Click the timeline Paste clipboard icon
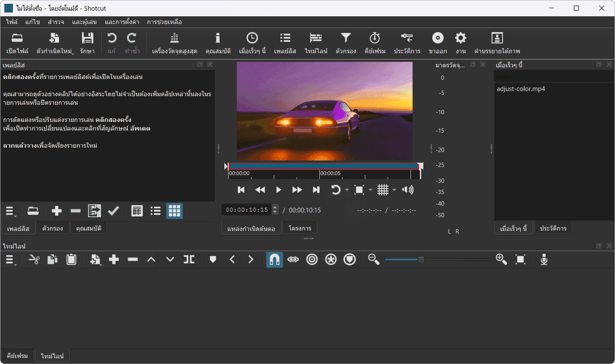This screenshot has width=615, height=364. [71, 259]
